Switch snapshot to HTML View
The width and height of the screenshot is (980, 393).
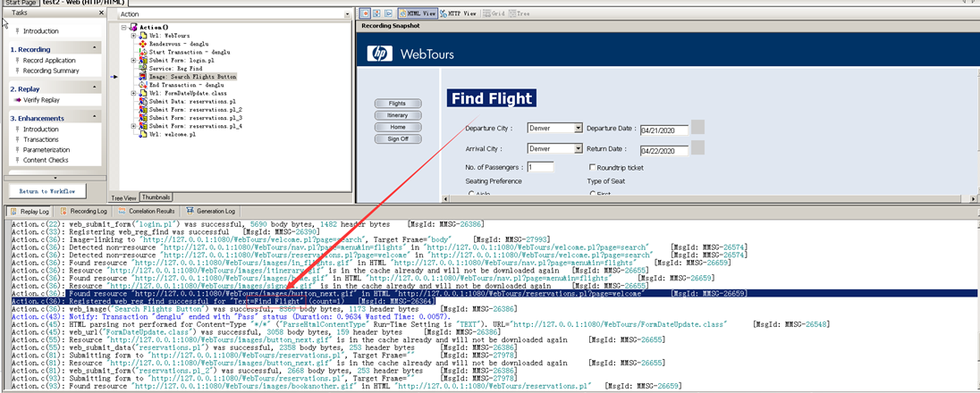(417, 13)
